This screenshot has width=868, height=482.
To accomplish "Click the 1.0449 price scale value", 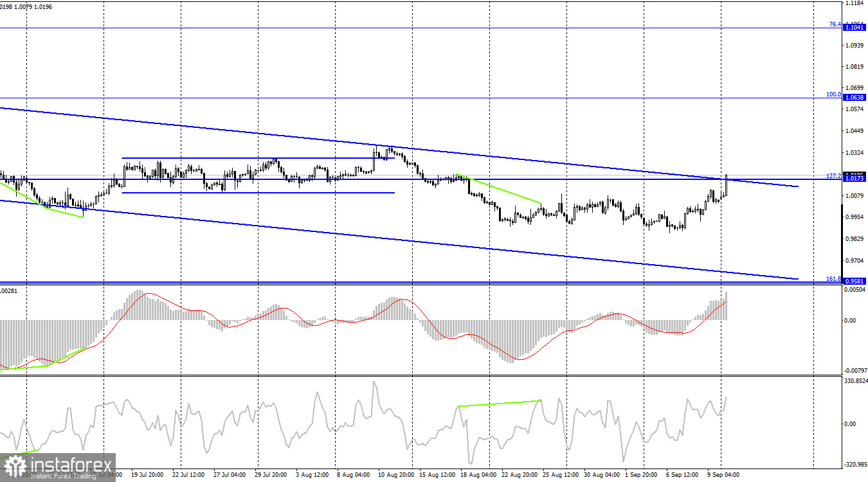I will [855, 132].
